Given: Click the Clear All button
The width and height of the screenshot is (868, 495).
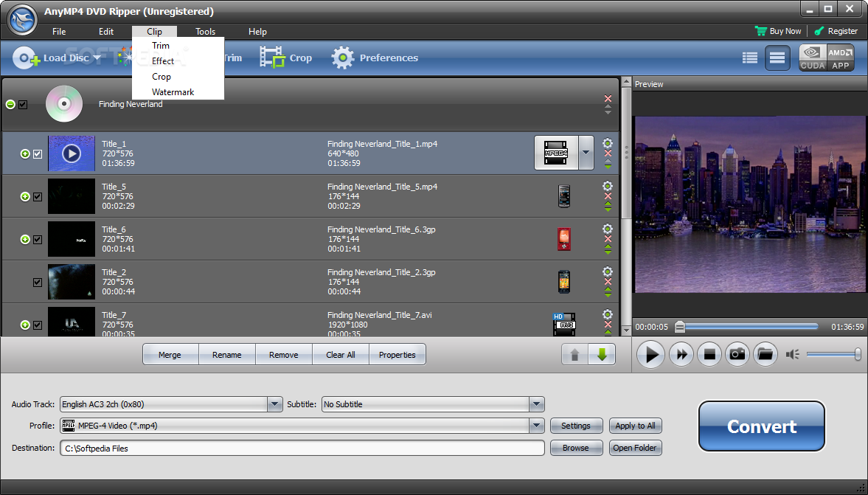Looking at the screenshot, I should tap(341, 354).
